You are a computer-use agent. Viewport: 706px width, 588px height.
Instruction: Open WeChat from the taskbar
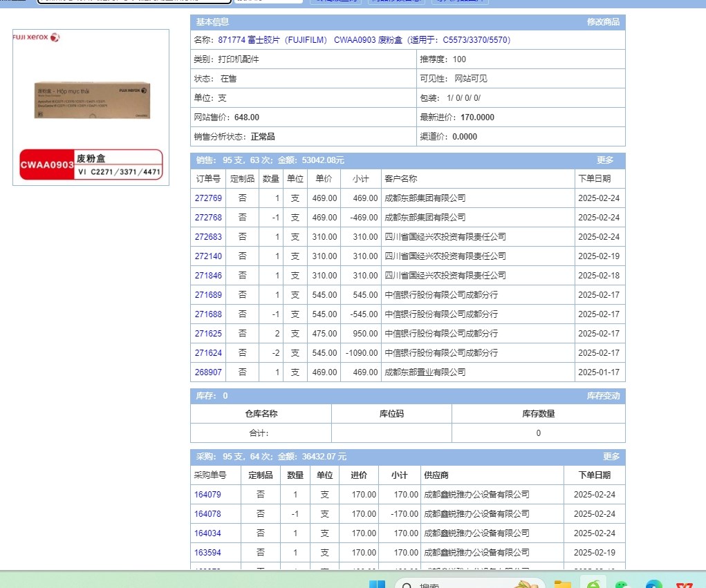click(x=622, y=584)
